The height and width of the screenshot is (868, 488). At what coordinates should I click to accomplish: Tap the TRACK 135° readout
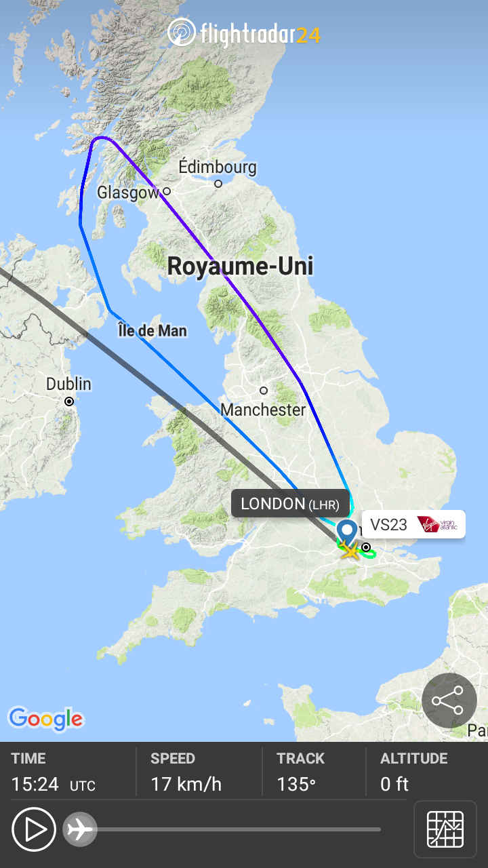tap(300, 772)
